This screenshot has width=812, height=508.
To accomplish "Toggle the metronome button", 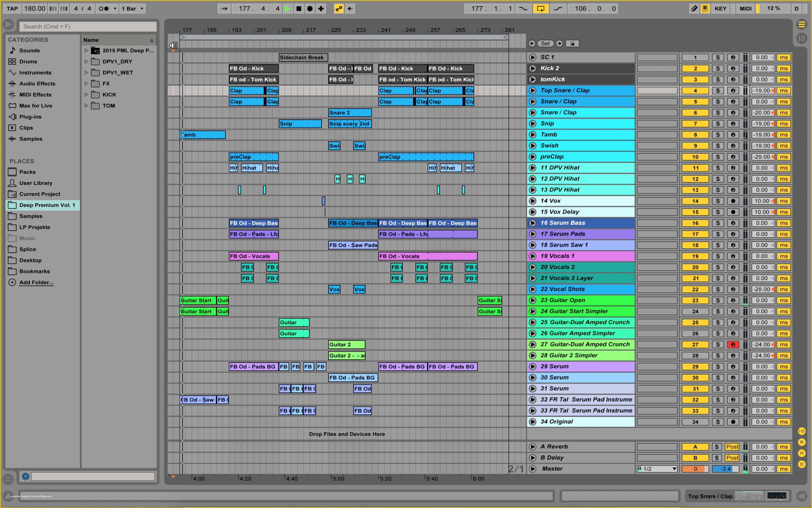I will [x=104, y=9].
